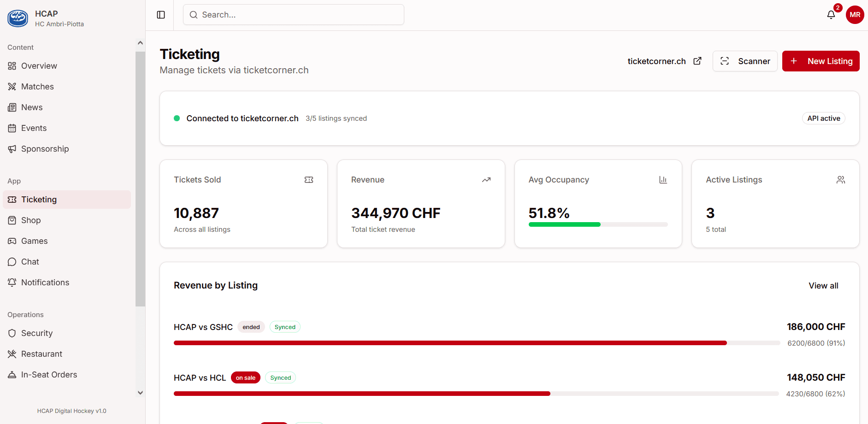
Task: Click the Matches crossed-sticks icon
Action: (x=12, y=87)
